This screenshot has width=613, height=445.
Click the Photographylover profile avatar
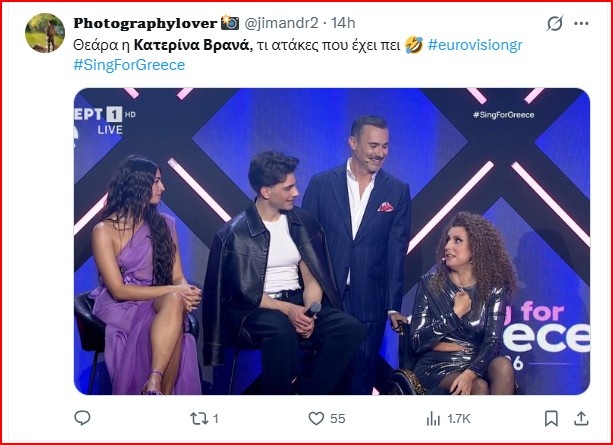point(45,33)
